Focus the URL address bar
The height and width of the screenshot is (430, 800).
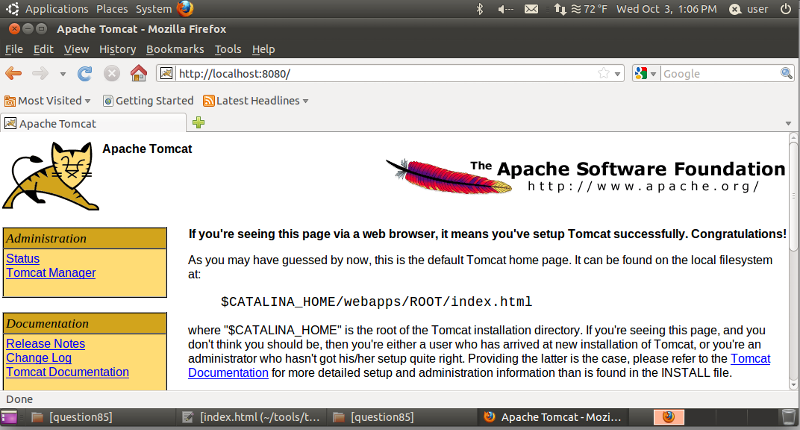tap(380, 73)
